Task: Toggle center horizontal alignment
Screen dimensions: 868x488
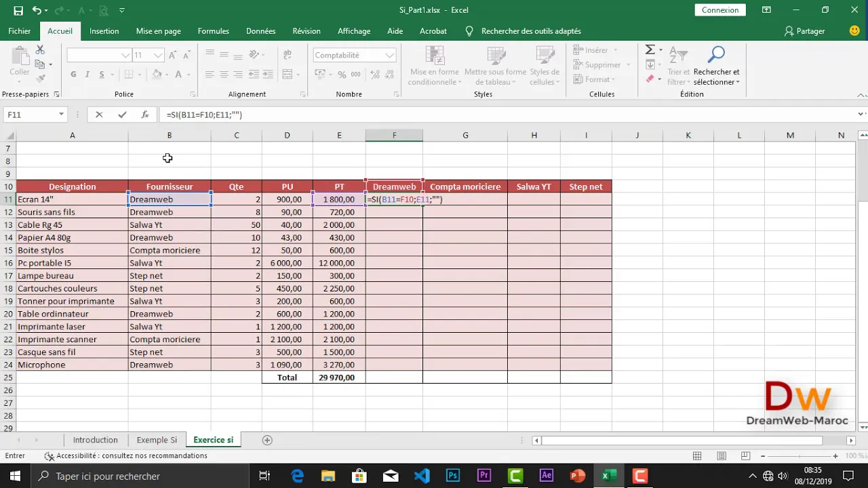Action: point(224,75)
